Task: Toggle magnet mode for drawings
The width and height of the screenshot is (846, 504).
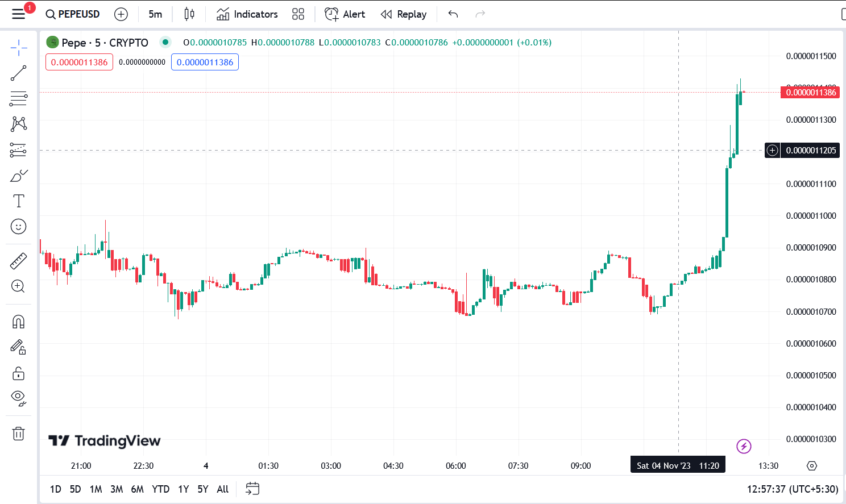Action: (x=18, y=322)
